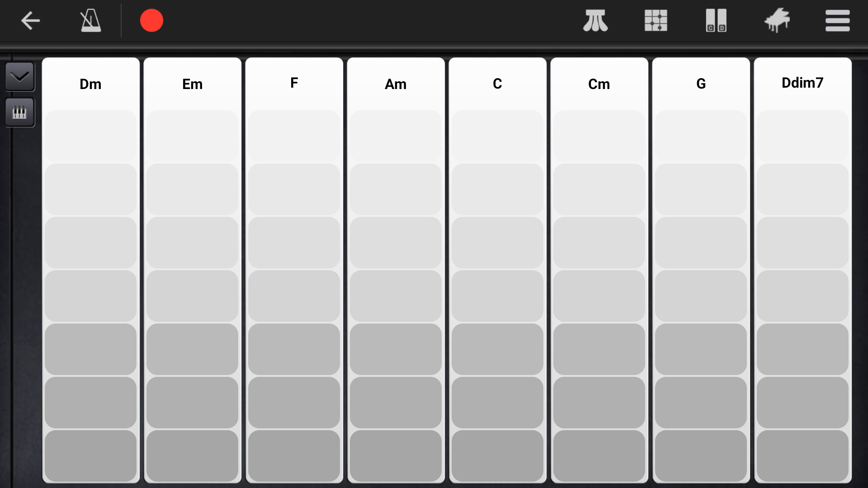
Task: Tap the Am chord header
Action: click(x=396, y=84)
